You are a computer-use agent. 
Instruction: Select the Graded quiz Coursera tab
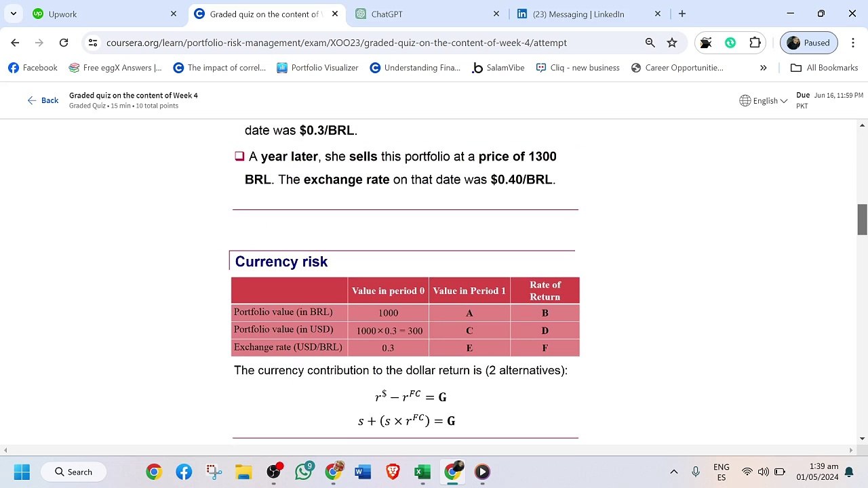tap(267, 14)
